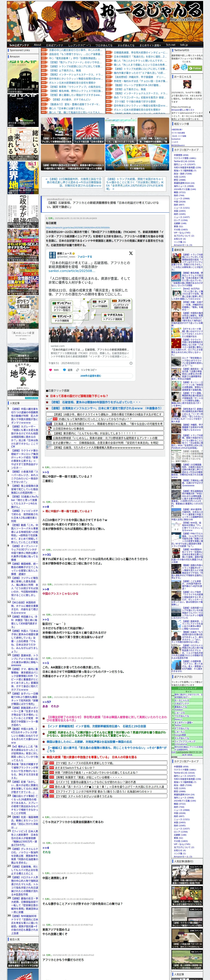Open popular article image with 111コメント badge

click(187, 875)
